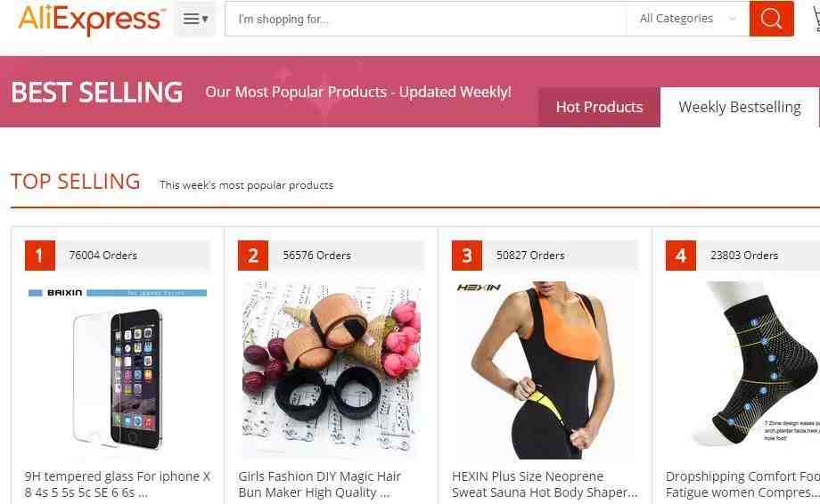
Task: Switch to the Hot Products tab
Action: (x=599, y=107)
